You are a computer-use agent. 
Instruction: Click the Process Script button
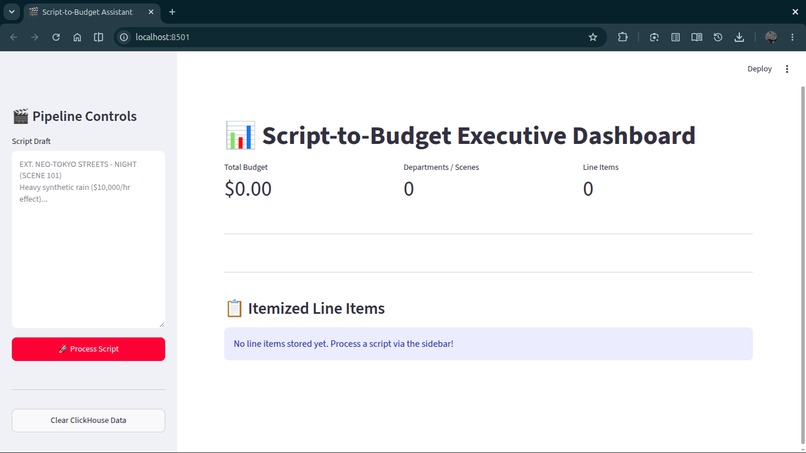point(88,349)
